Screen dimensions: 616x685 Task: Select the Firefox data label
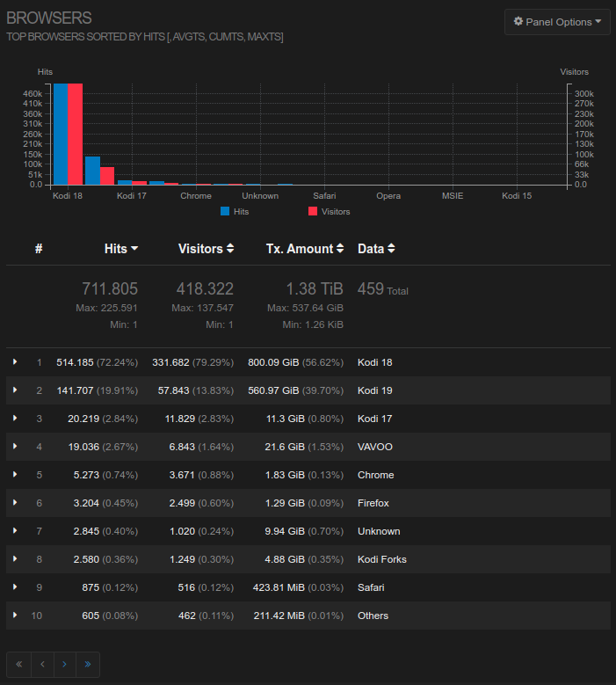[x=373, y=503]
